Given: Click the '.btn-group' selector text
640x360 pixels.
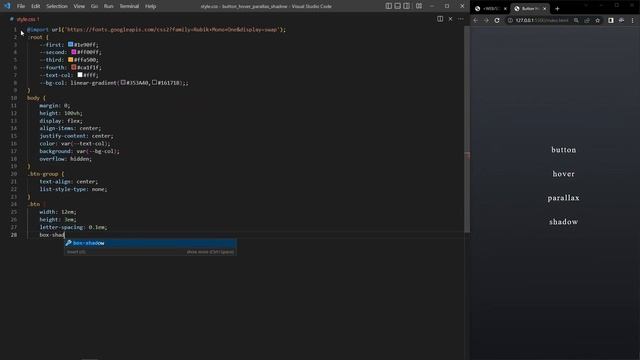Looking at the screenshot, I should tap(44, 174).
